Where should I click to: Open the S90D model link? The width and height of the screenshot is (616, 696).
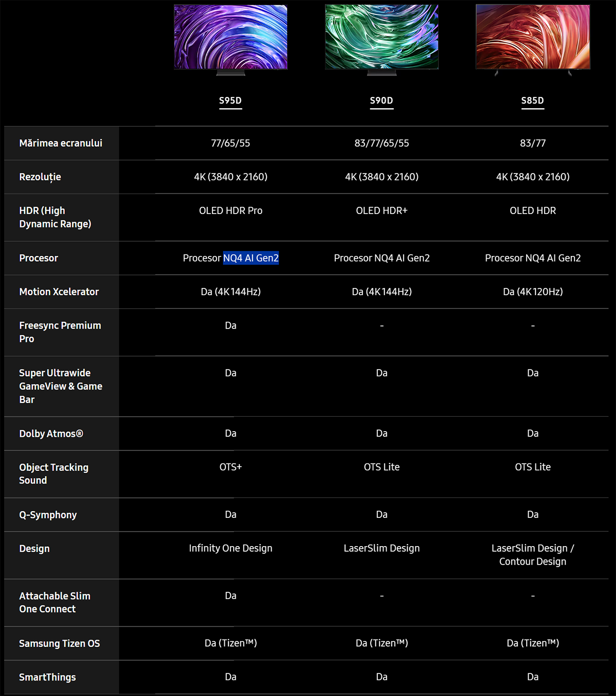click(x=382, y=101)
